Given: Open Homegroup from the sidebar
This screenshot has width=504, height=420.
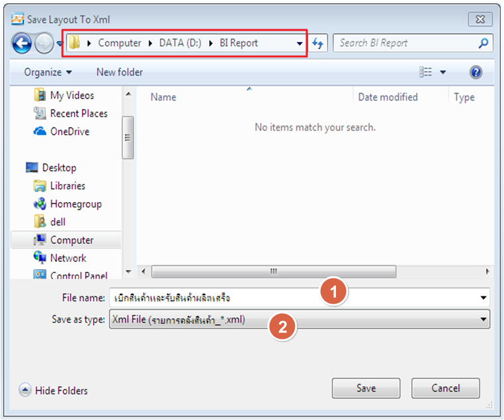Looking at the screenshot, I should [75, 204].
